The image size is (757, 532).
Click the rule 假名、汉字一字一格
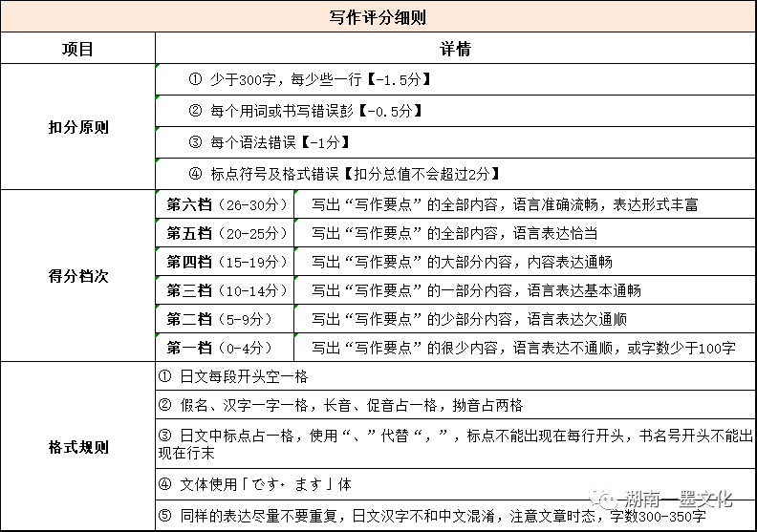click(x=455, y=405)
